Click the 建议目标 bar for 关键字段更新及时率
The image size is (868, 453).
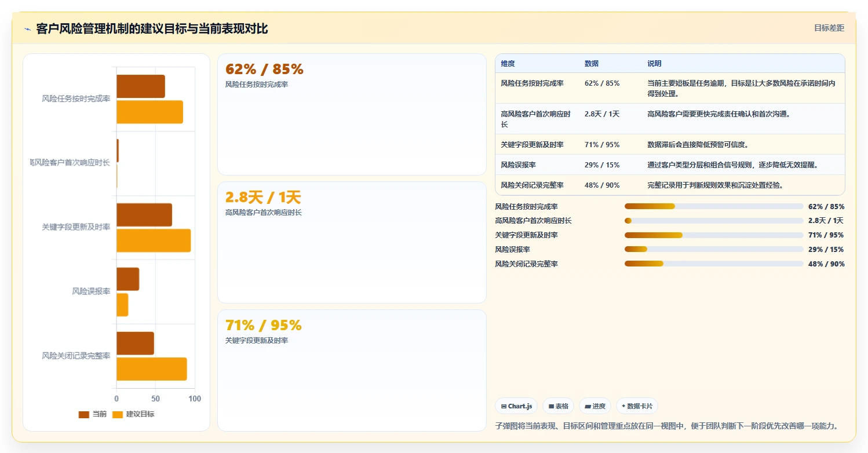pyautogui.click(x=154, y=240)
